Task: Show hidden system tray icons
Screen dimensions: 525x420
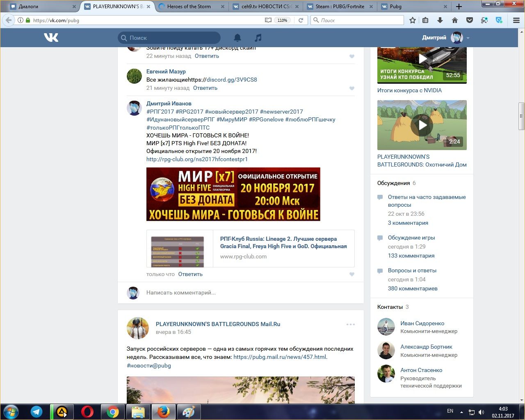Action: (461, 412)
